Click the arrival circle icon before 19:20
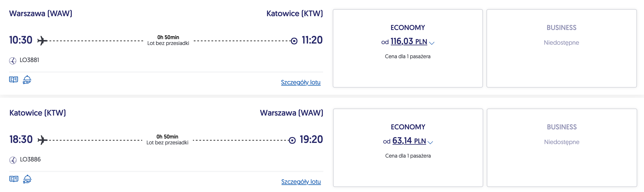Viewport: 644px width, 192px height. coord(292,140)
